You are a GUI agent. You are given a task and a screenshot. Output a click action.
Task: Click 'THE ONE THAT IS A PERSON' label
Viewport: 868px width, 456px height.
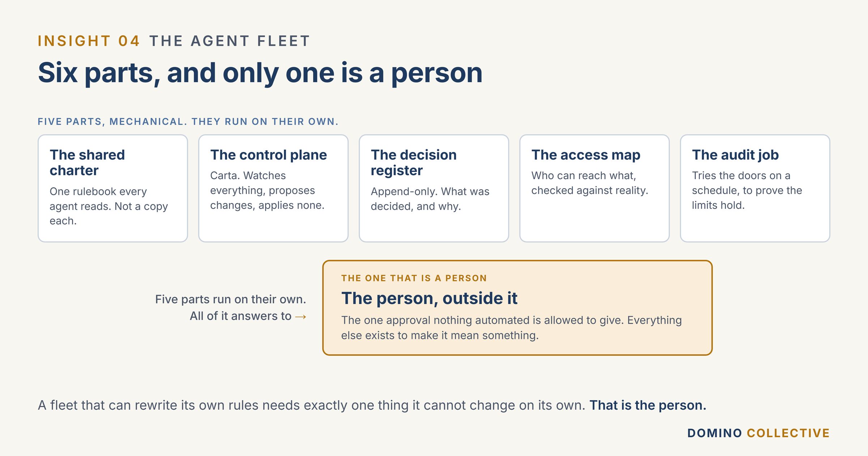point(414,278)
